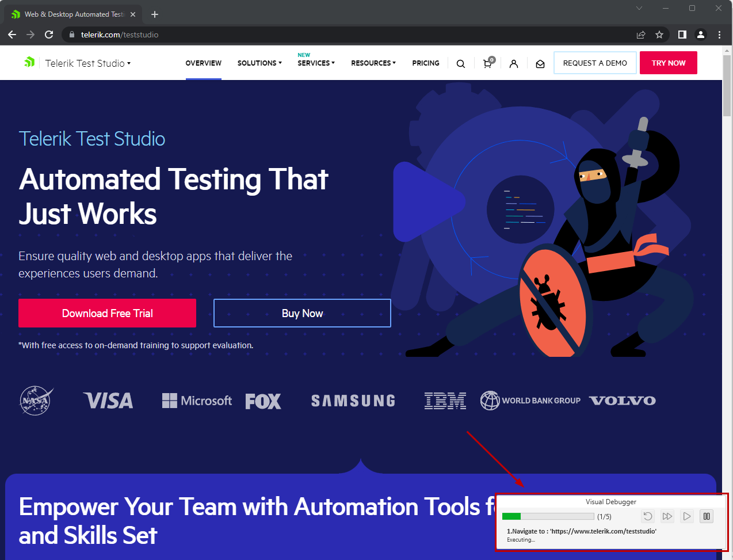The height and width of the screenshot is (560, 733).
Task: Pause execution in the Visual Debugger
Action: 707,516
